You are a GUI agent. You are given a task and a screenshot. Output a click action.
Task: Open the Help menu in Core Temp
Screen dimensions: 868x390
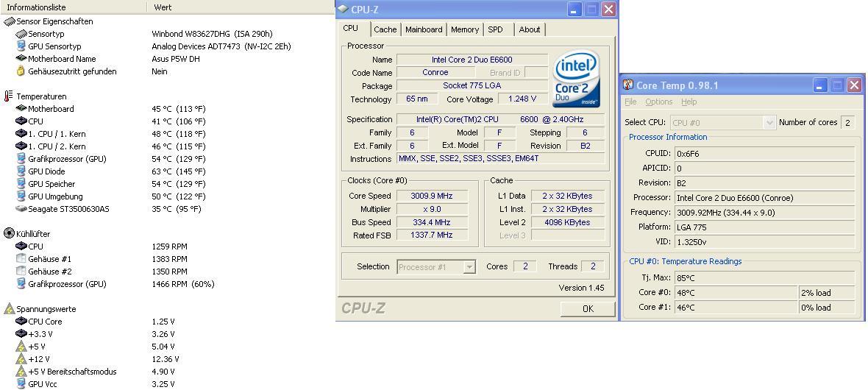pyautogui.click(x=689, y=102)
